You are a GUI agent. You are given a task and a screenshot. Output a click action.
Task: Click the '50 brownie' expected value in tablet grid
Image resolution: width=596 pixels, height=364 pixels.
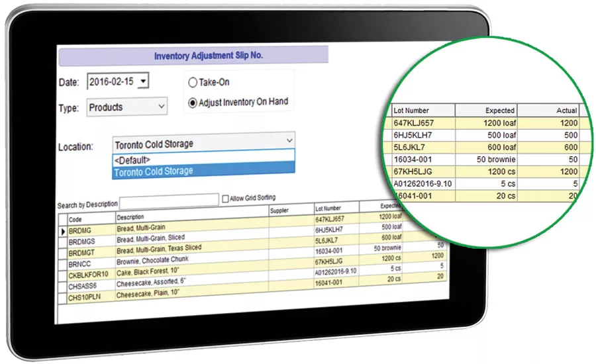tap(387, 248)
